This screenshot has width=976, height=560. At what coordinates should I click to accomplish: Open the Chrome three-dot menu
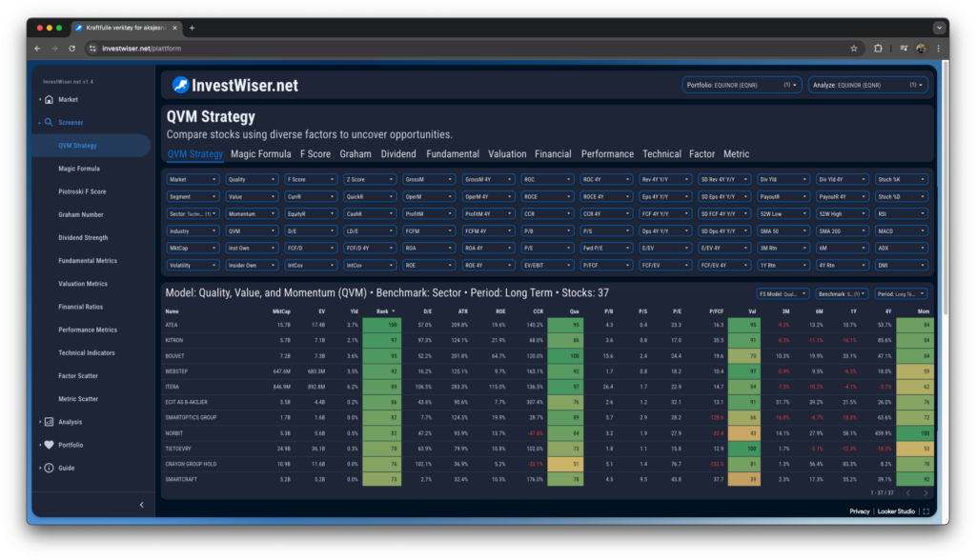938,49
